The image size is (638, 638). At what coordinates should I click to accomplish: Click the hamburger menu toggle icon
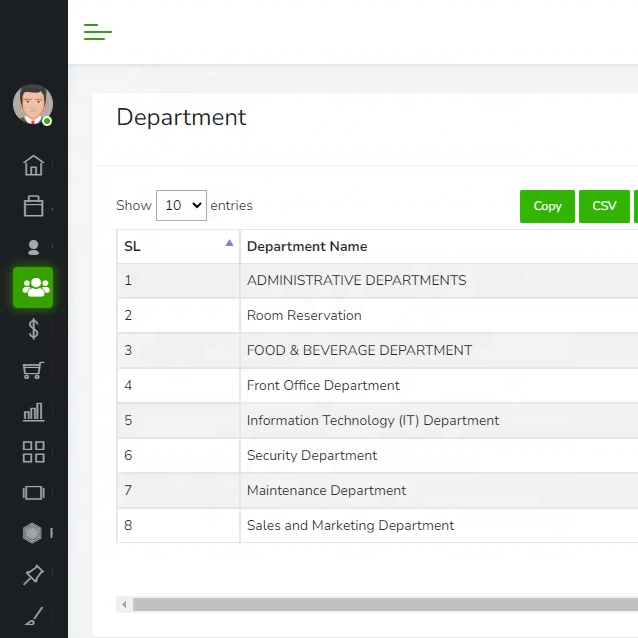click(x=97, y=32)
